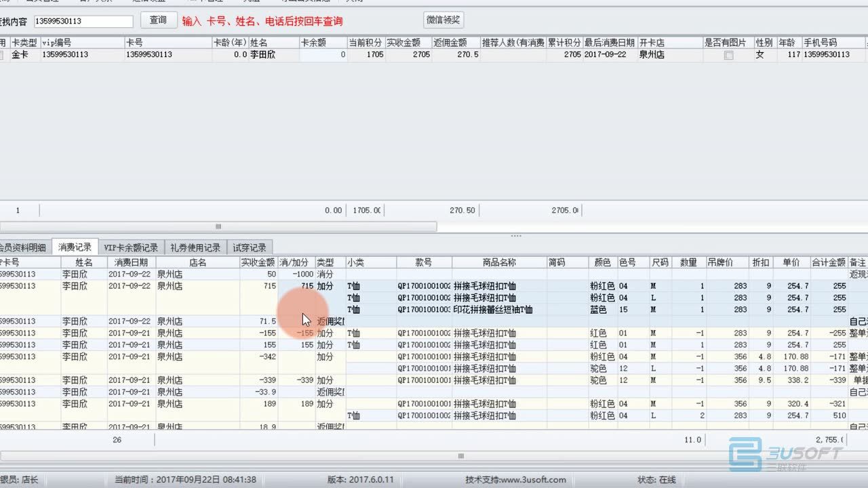Image resolution: width=868 pixels, height=488 pixels.
Task: Switch to the 会员资料明细 tab
Action: click(x=23, y=247)
